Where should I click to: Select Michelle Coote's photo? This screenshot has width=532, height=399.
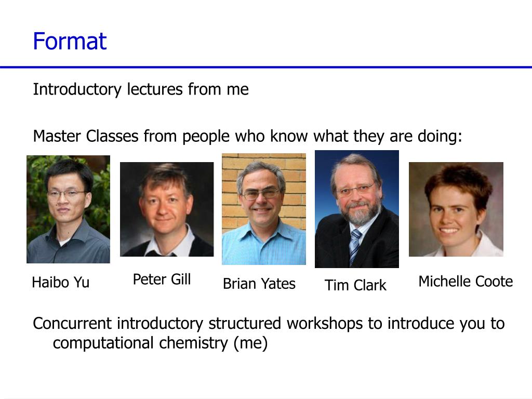coord(456,209)
